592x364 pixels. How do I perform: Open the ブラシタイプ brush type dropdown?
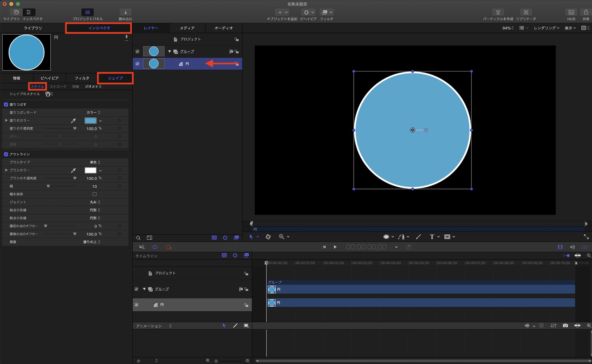coord(95,162)
